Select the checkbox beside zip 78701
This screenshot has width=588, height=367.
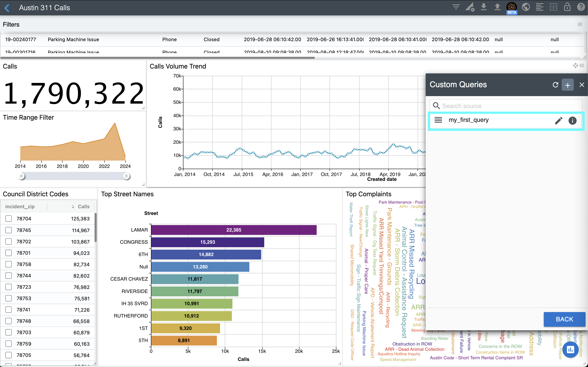pyautogui.click(x=9, y=253)
